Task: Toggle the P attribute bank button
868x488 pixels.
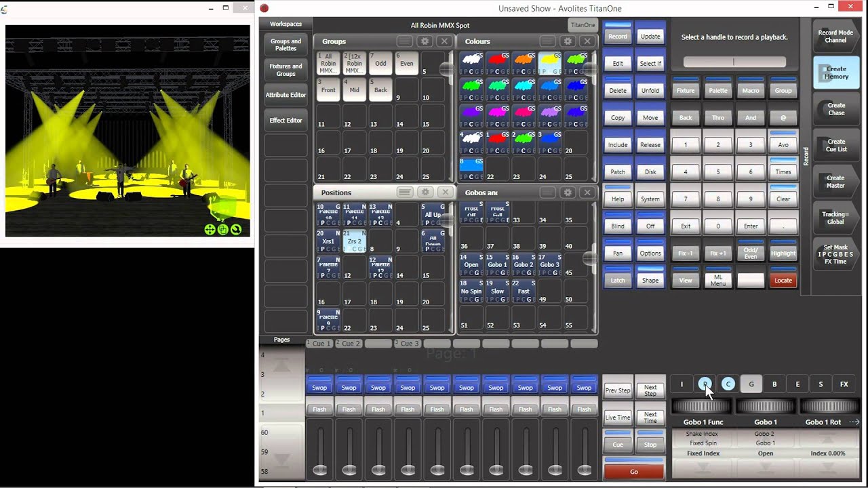Action: tap(705, 384)
